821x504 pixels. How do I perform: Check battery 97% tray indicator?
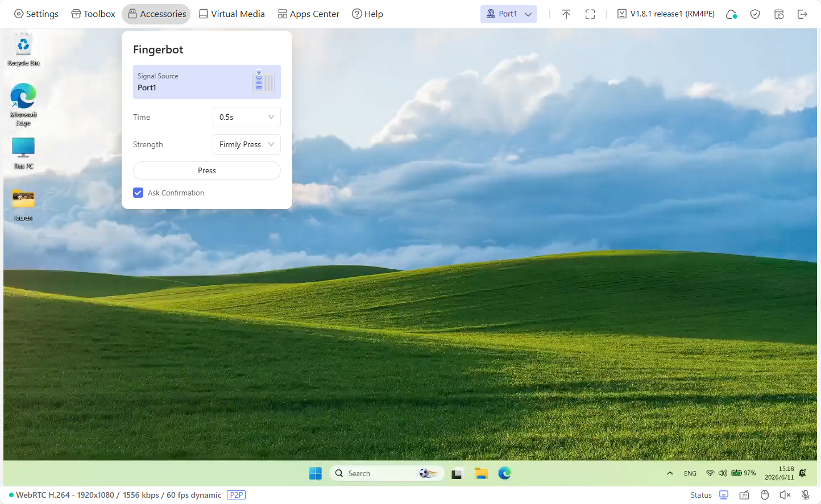(744, 473)
